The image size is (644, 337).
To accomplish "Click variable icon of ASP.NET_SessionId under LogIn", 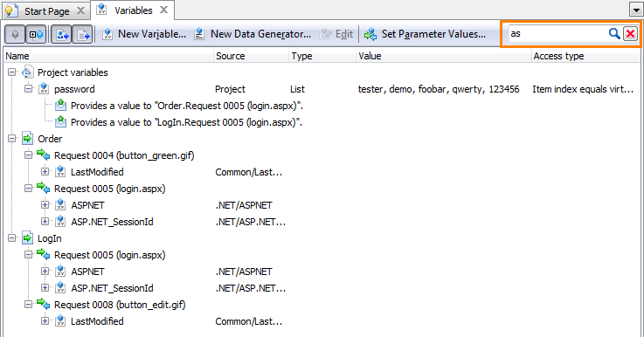I will pos(60,288).
